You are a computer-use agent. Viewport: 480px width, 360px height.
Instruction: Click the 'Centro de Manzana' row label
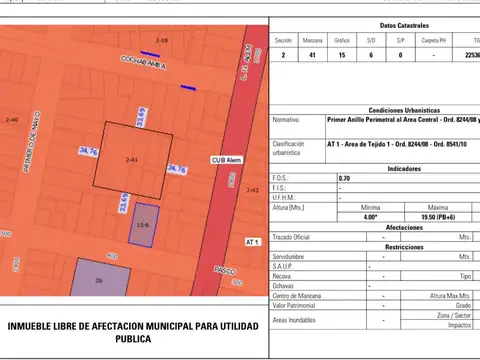297,296
